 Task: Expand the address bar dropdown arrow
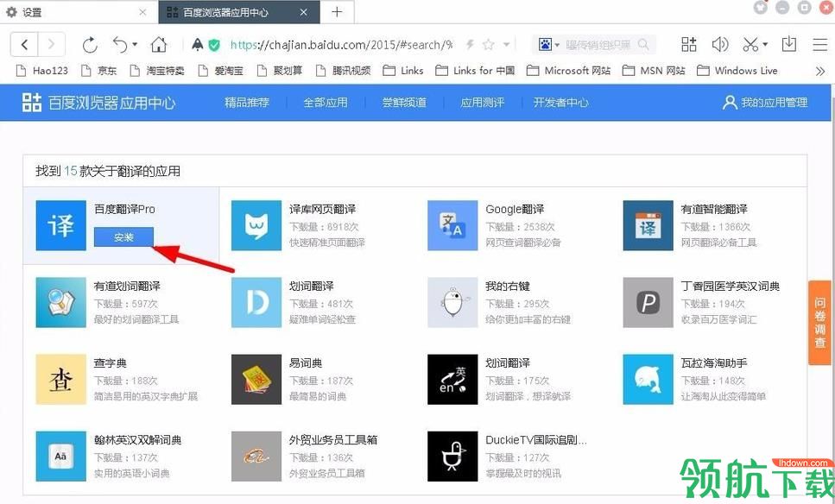[507, 45]
